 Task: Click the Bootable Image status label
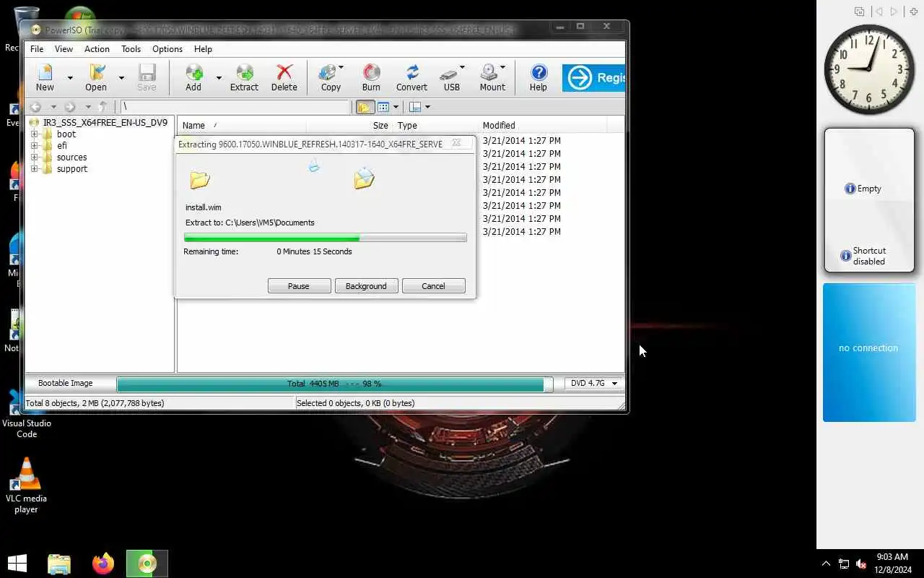tap(66, 383)
